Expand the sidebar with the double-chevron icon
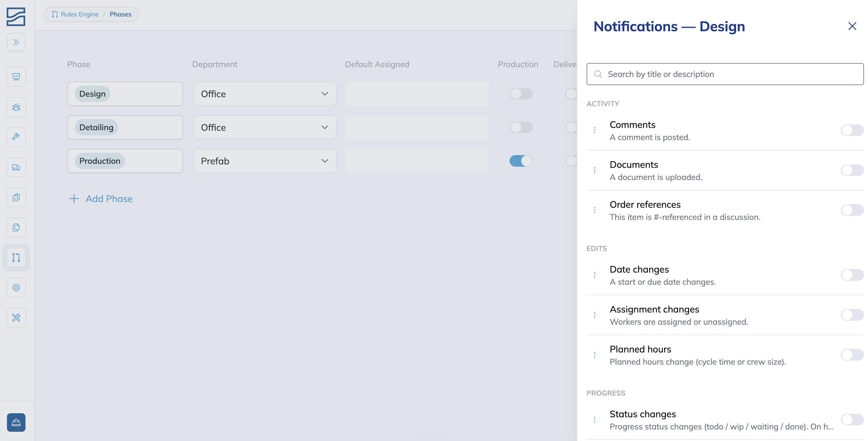This screenshot has height=441, width=868. (x=16, y=43)
